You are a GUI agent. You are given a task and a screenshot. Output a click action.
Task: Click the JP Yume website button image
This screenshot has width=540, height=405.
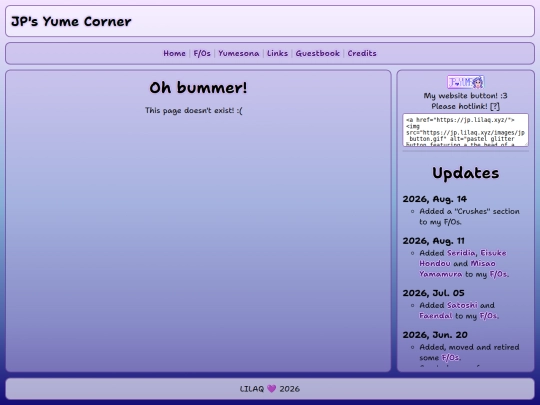[466, 82]
